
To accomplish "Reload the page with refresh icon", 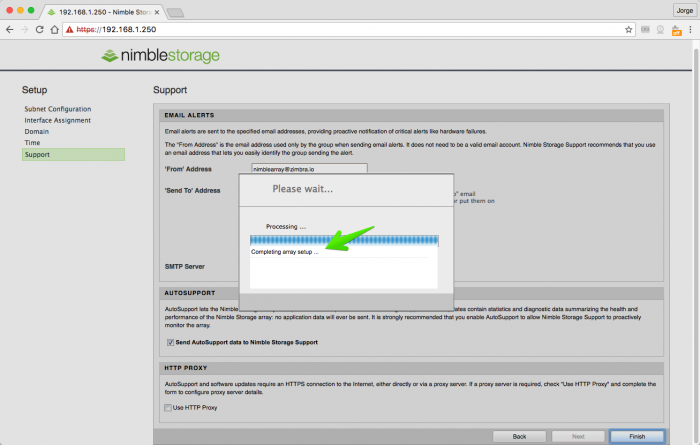I will (x=39, y=29).
